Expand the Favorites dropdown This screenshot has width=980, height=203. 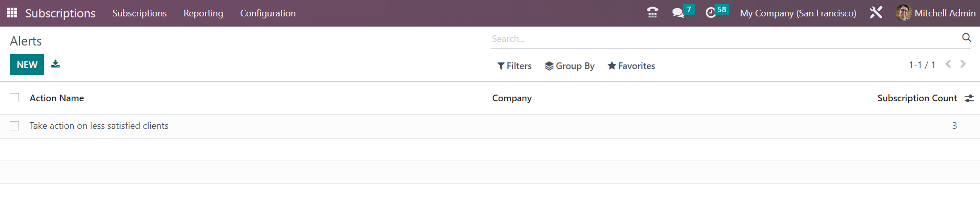click(631, 66)
